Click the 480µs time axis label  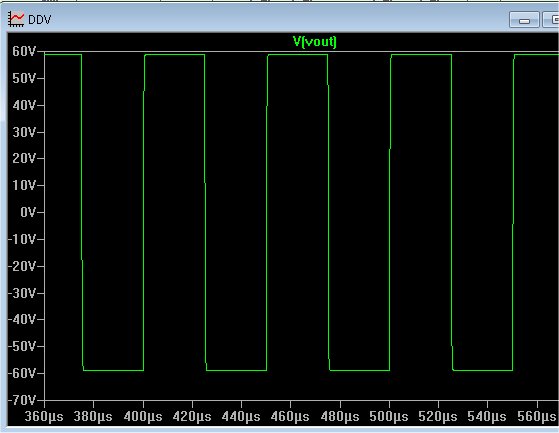(340, 417)
